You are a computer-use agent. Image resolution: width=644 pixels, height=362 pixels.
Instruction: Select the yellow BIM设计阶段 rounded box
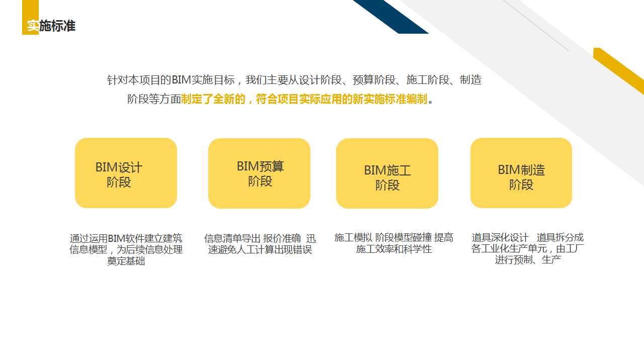tap(126, 173)
